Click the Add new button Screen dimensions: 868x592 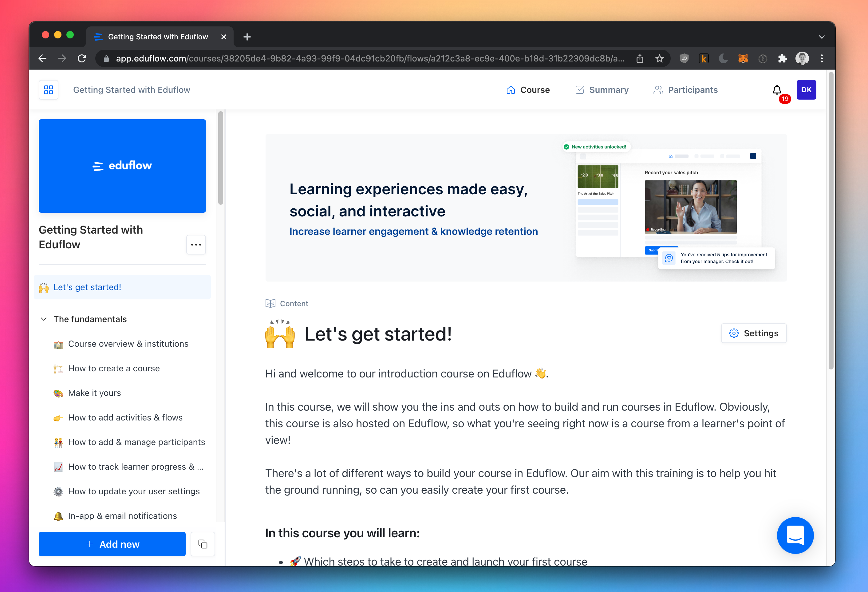pyautogui.click(x=112, y=544)
